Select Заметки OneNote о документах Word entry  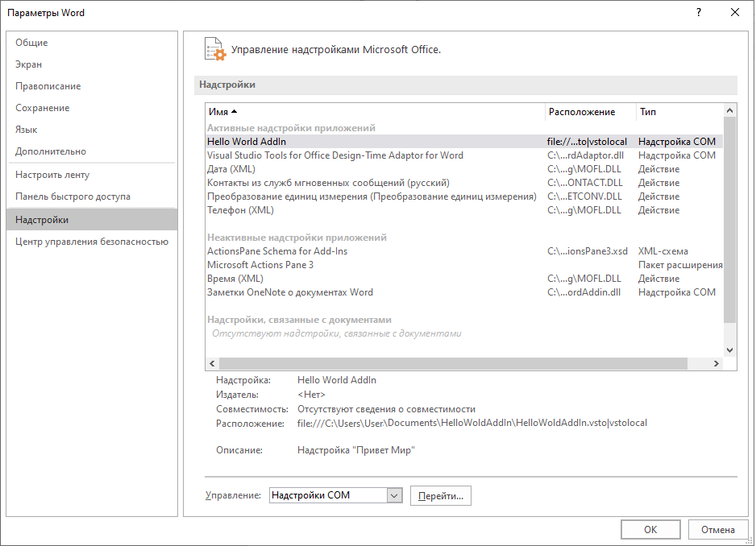click(x=290, y=292)
